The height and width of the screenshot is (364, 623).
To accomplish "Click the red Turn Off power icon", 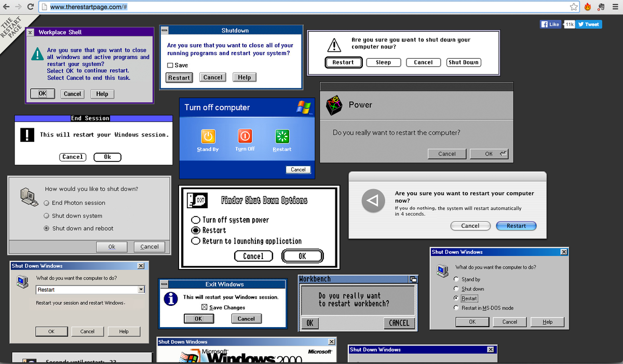I will click(245, 137).
